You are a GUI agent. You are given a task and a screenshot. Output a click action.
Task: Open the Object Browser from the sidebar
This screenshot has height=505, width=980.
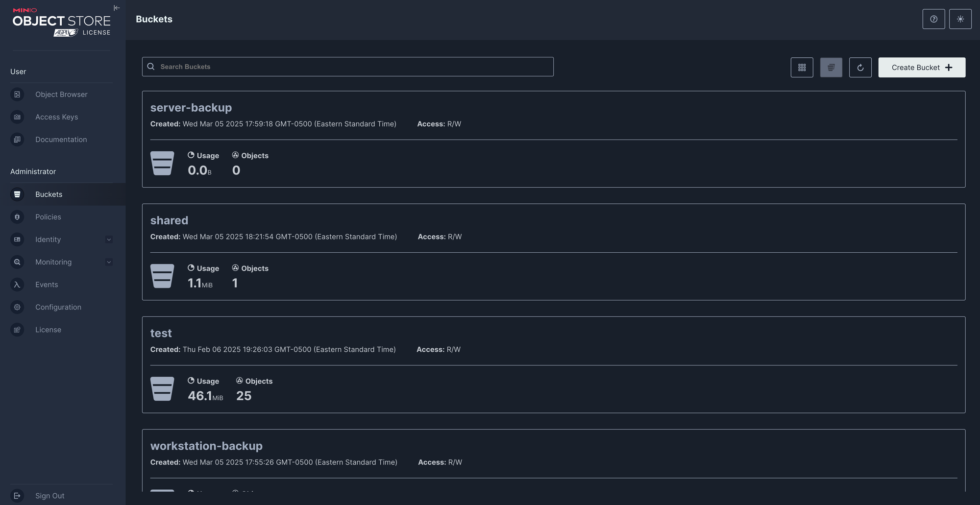click(x=61, y=94)
